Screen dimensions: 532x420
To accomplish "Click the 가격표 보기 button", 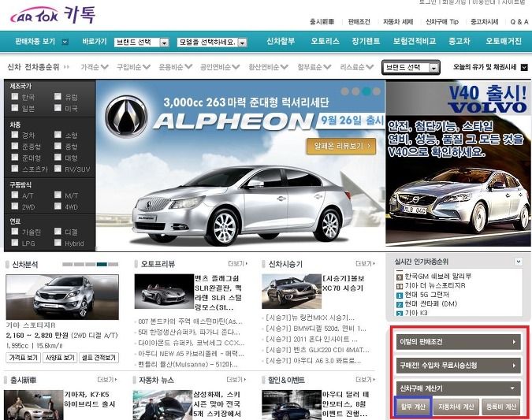I will click(23, 358).
